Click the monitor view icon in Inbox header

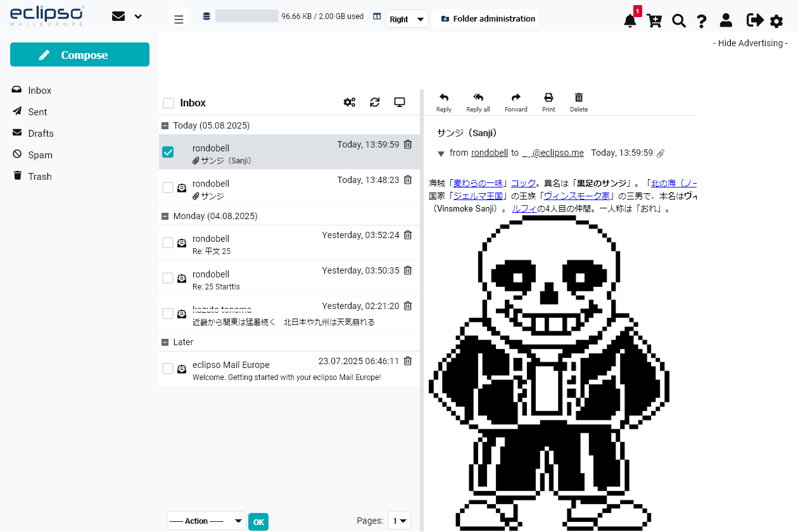(400, 102)
